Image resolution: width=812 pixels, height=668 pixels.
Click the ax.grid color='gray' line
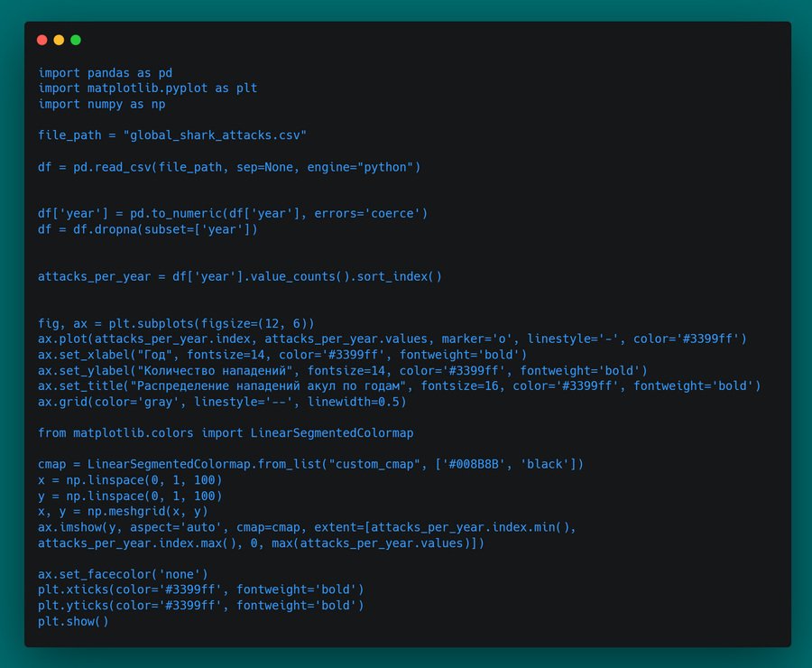click(222, 402)
